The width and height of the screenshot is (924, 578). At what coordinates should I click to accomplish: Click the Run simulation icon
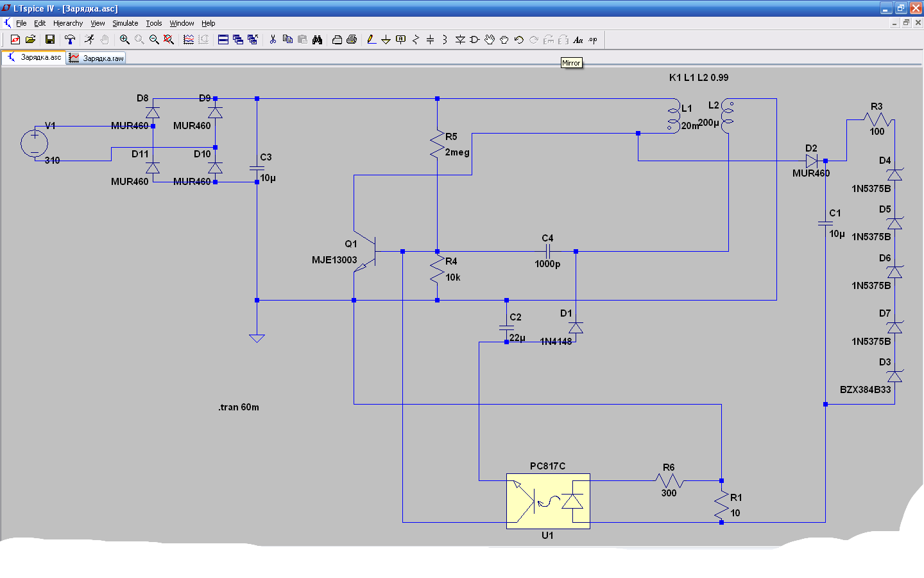pyautogui.click(x=89, y=40)
